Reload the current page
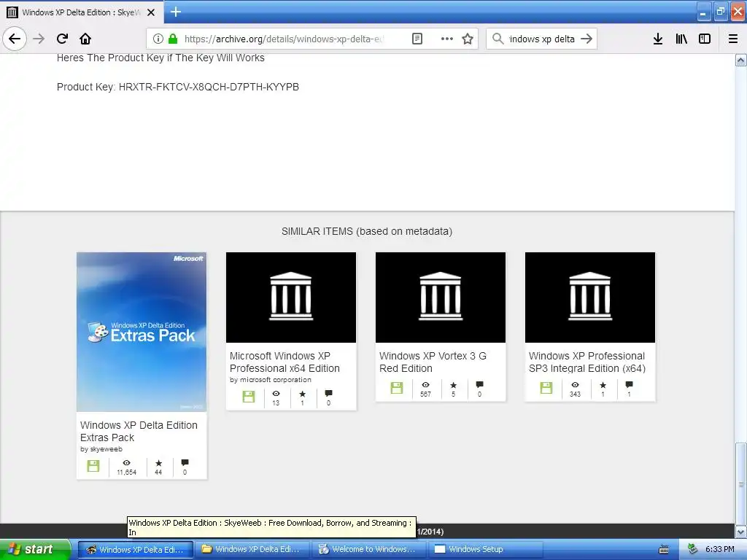This screenshot has height=560, width=747. click(62, 39)
